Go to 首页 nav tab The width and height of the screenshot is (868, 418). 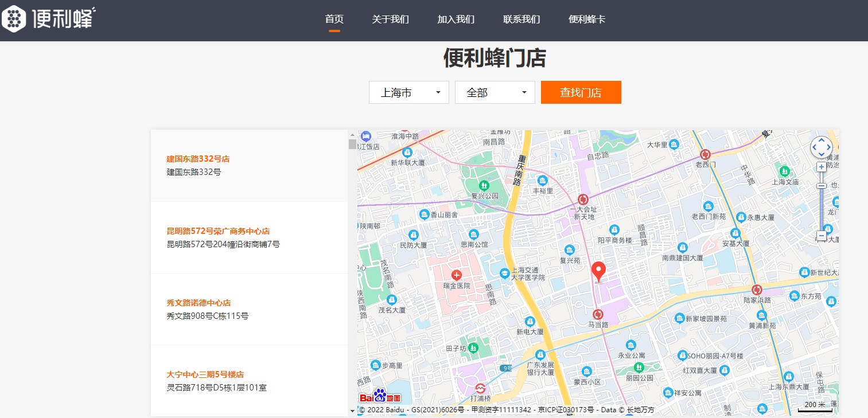[334, 19]
